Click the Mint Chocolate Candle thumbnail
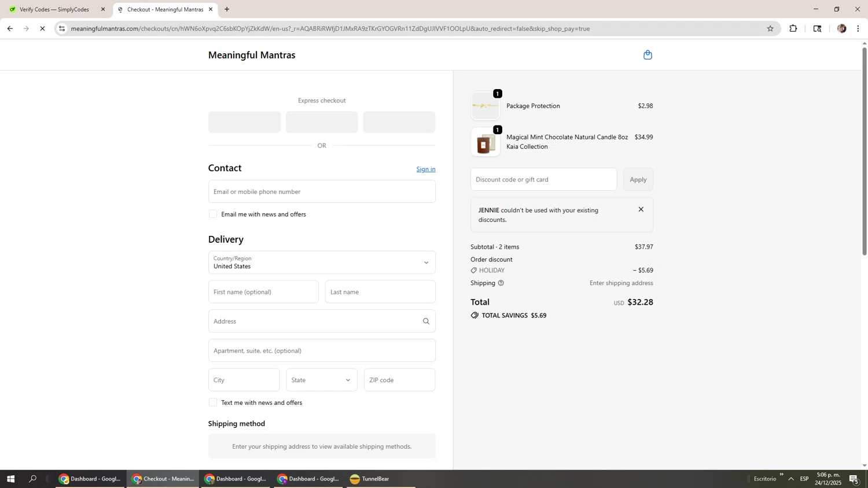868x488 pixels. point(485,142)
